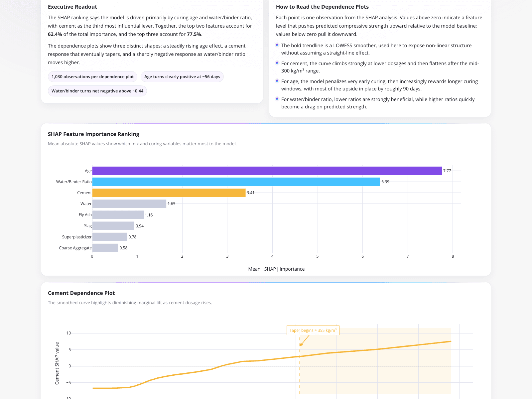Click the "Coarse Aggregate" axis label

(75, 248)
